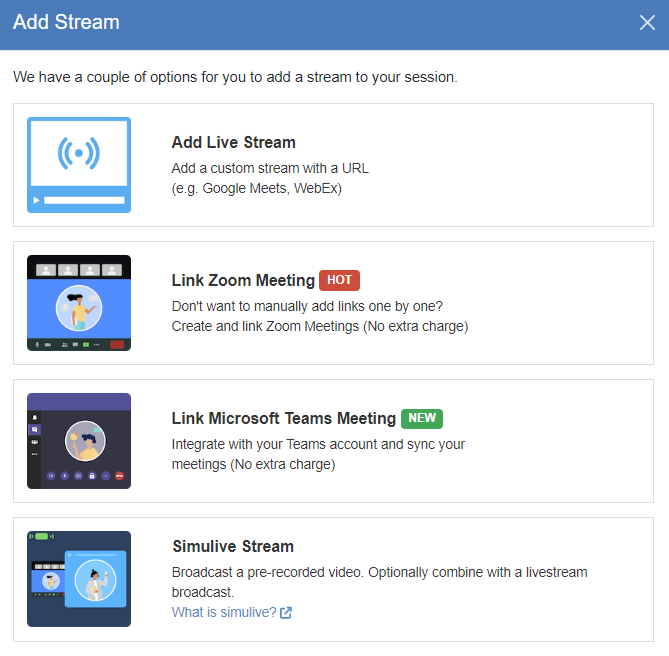669x656 pixels.
Task: Click the Simulive Stream illustration thumbnail
Action: pyautogui.click(x=79, y=579)
